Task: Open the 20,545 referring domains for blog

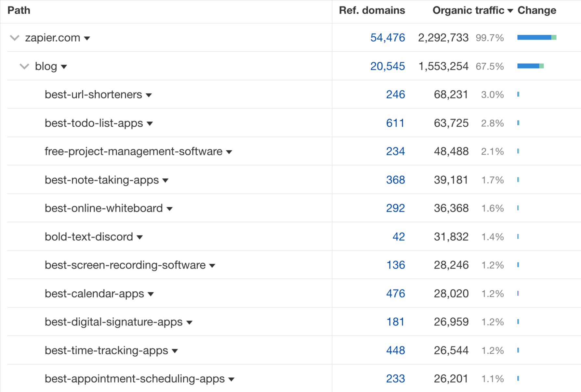Action: click(x=388, y=66)
